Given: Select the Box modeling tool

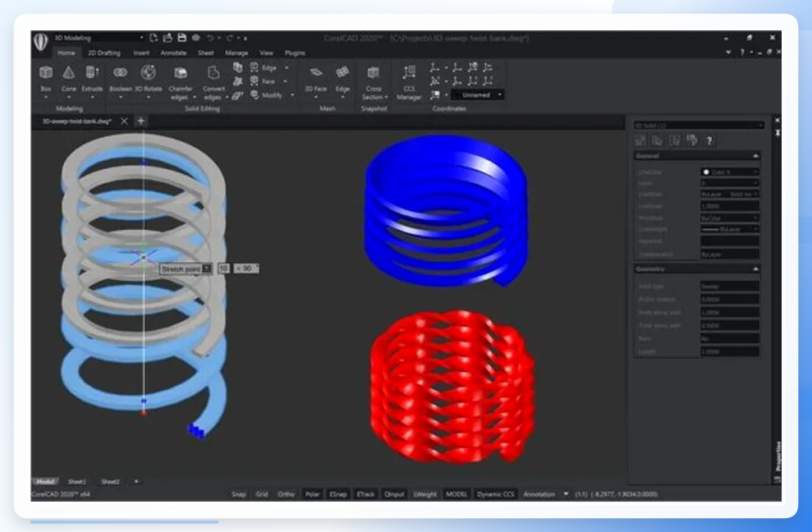Looking at the screenshot, I should (x=46, y=78).
